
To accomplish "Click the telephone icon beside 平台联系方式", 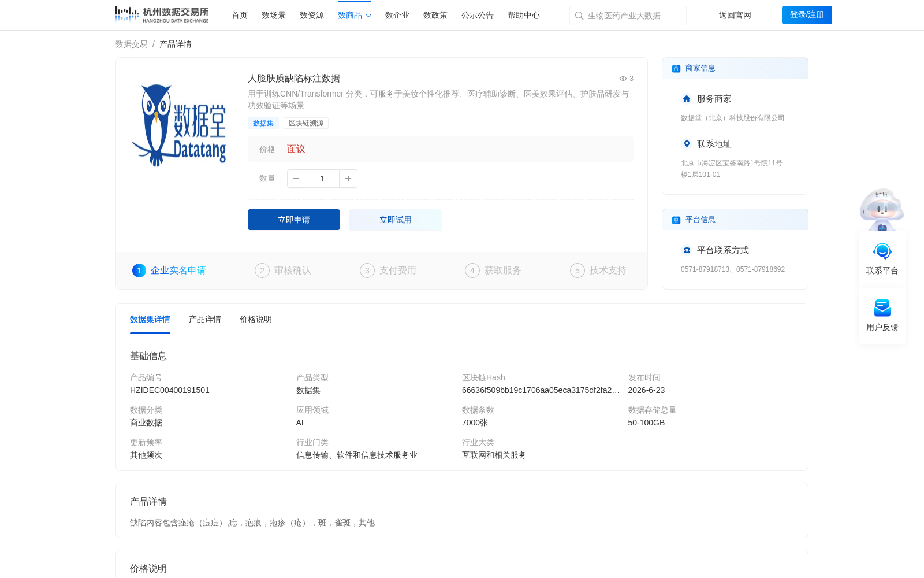I will pos(687,250).
